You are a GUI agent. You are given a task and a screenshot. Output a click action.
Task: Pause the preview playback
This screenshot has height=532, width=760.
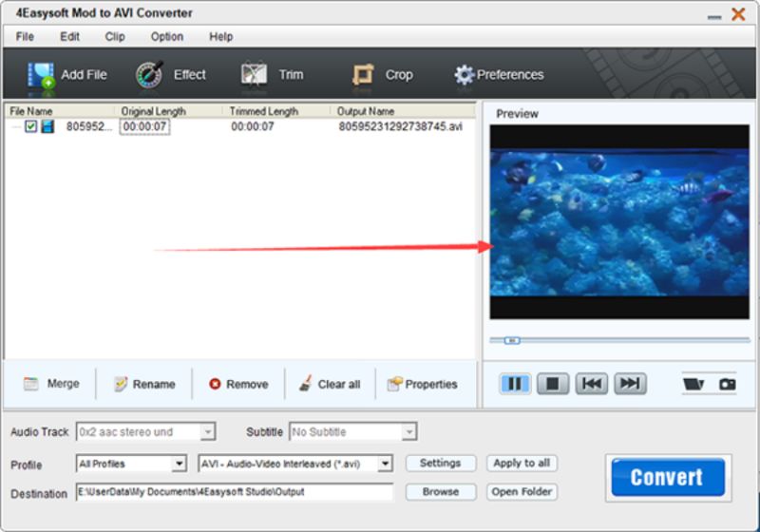pos(515,384)
